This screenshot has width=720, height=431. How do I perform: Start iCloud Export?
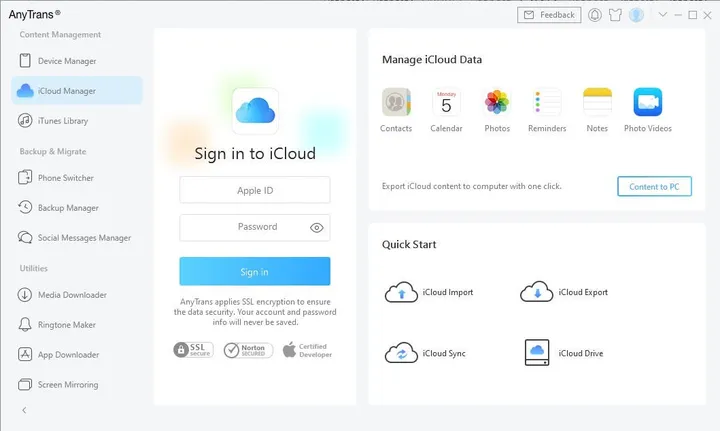point(564,292)
